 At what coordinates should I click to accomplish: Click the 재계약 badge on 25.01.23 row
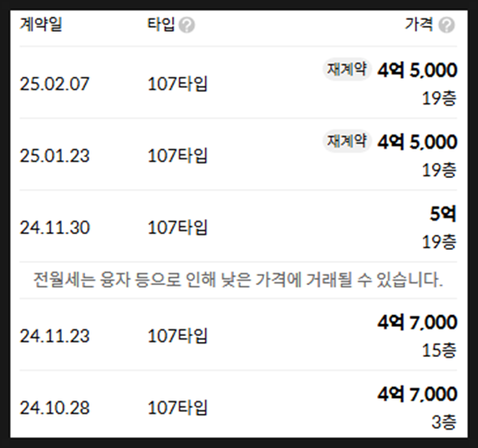pyautogui.click(x=347, y=141)
